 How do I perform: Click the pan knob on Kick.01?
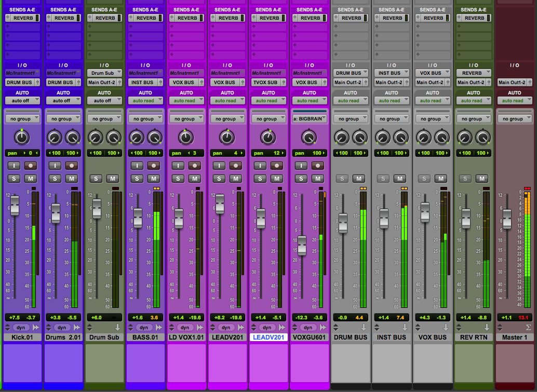coord(21,137)
